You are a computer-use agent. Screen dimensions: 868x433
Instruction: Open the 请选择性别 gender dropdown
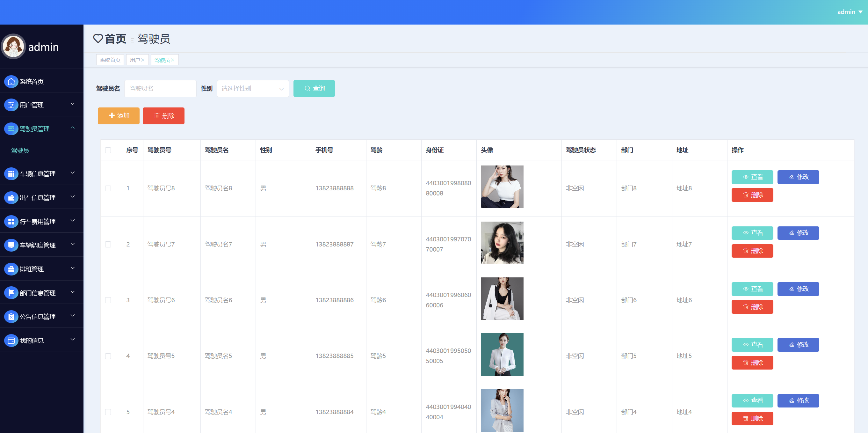(x=253, y=89)
